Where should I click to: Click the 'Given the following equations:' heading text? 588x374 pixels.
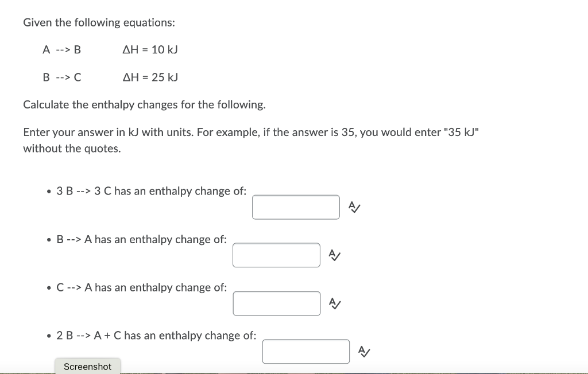99,22
